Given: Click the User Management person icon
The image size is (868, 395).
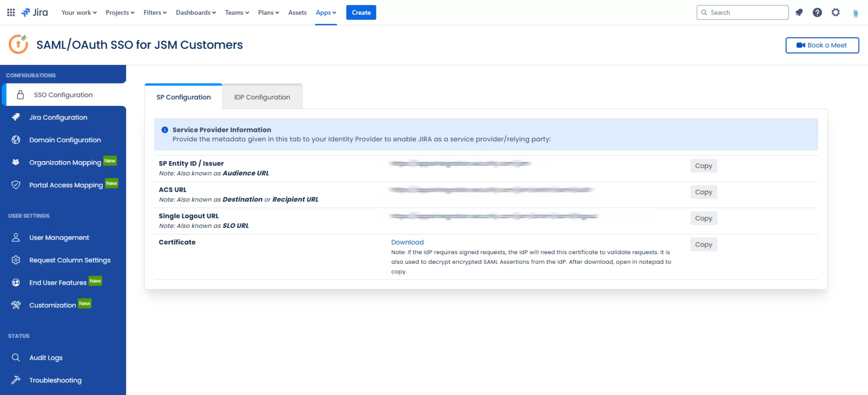Looking at the screenshot, I should coord(16,237).
